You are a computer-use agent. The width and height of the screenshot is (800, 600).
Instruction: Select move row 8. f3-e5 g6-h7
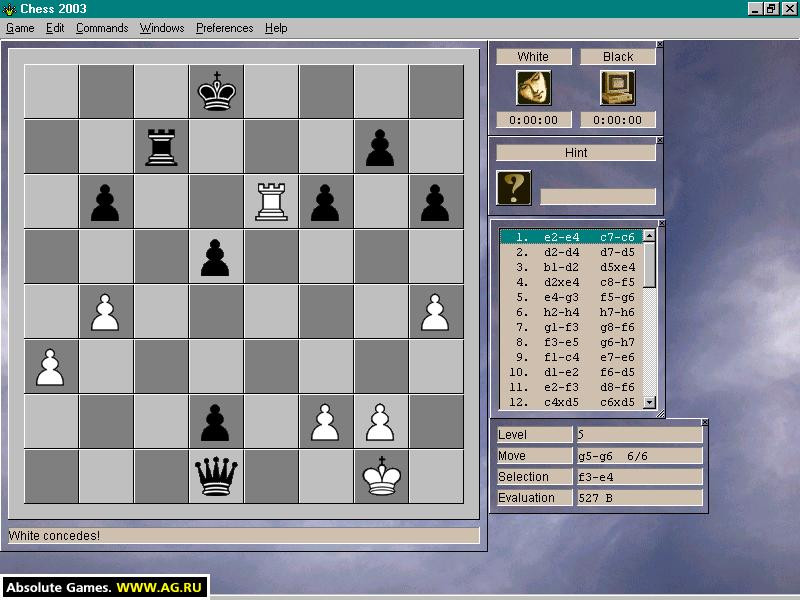571,342
